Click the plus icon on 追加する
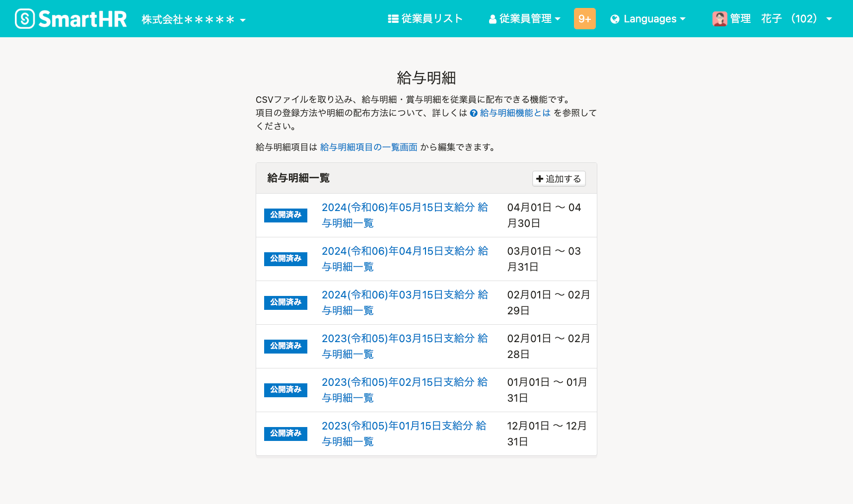The image size is (853, 504). 540,179
